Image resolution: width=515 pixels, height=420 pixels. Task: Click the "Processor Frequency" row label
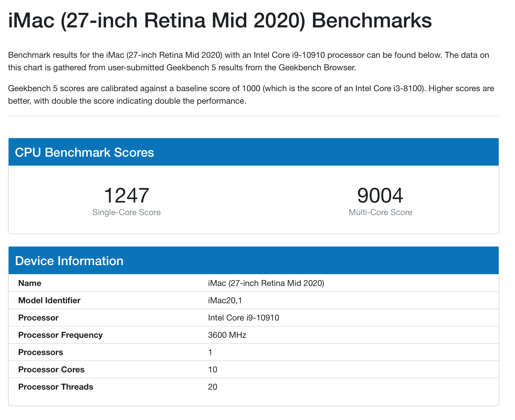pos(60,335)
